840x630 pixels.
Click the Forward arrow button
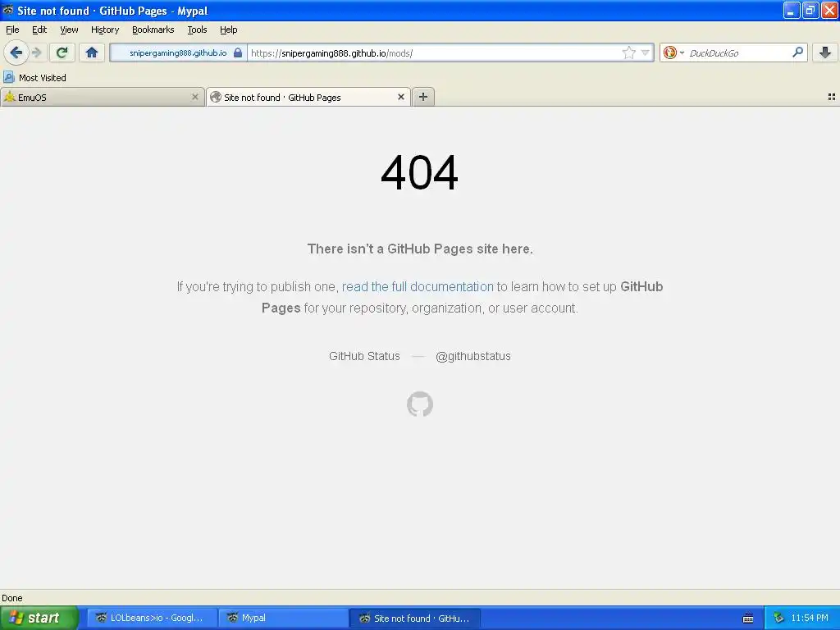pos(37,52)
